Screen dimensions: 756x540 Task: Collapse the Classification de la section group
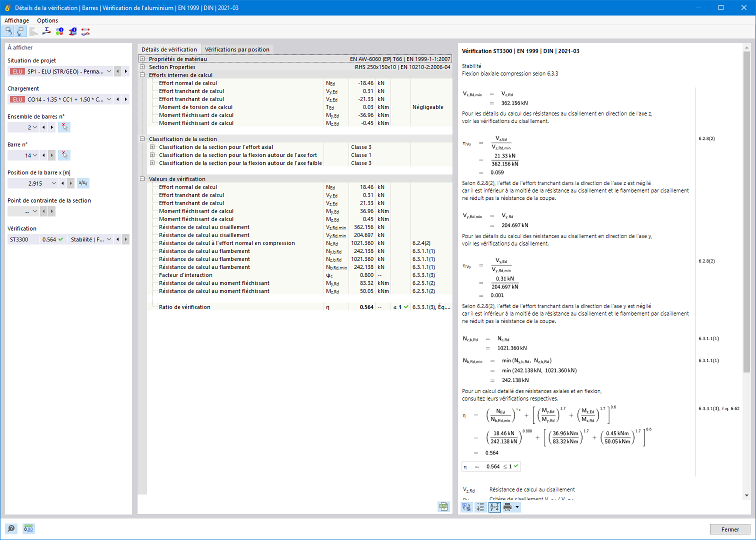click(x=142, y=139)
